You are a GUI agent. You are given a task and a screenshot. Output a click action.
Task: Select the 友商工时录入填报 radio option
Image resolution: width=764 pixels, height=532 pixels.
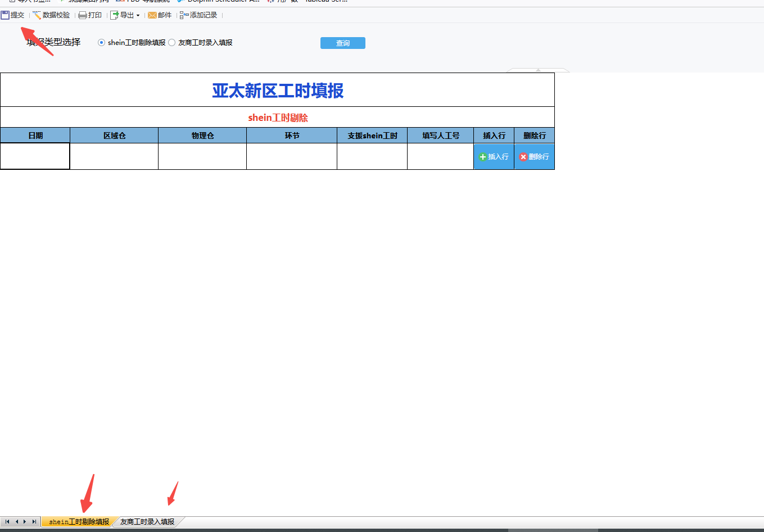(172, 43)
